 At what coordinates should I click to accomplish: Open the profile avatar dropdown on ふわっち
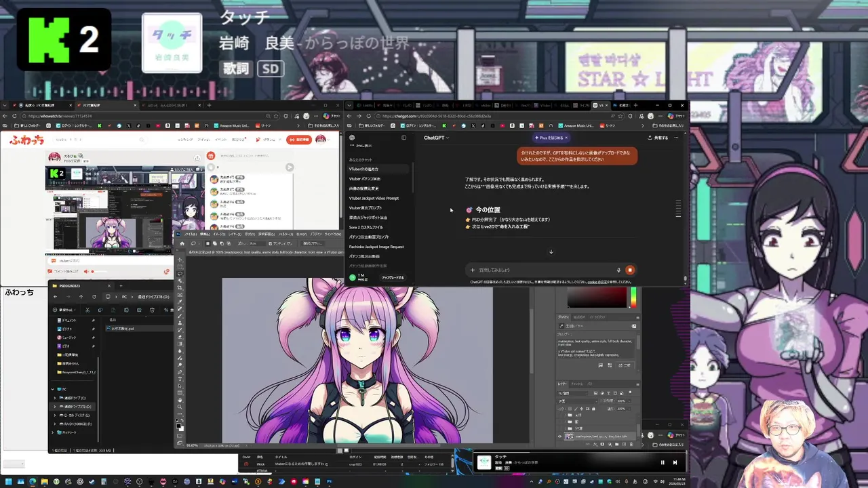tap(323, 140)
